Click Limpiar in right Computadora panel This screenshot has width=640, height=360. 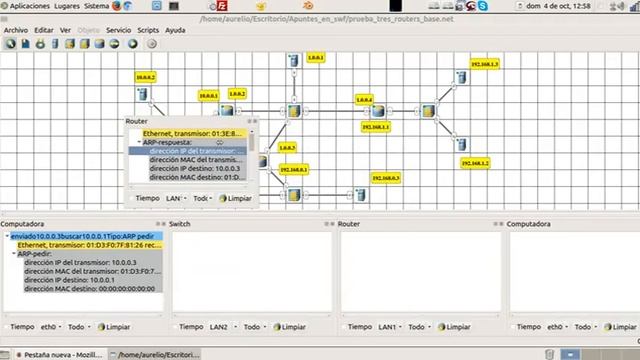pyautogui.click(x=620, y=327)
